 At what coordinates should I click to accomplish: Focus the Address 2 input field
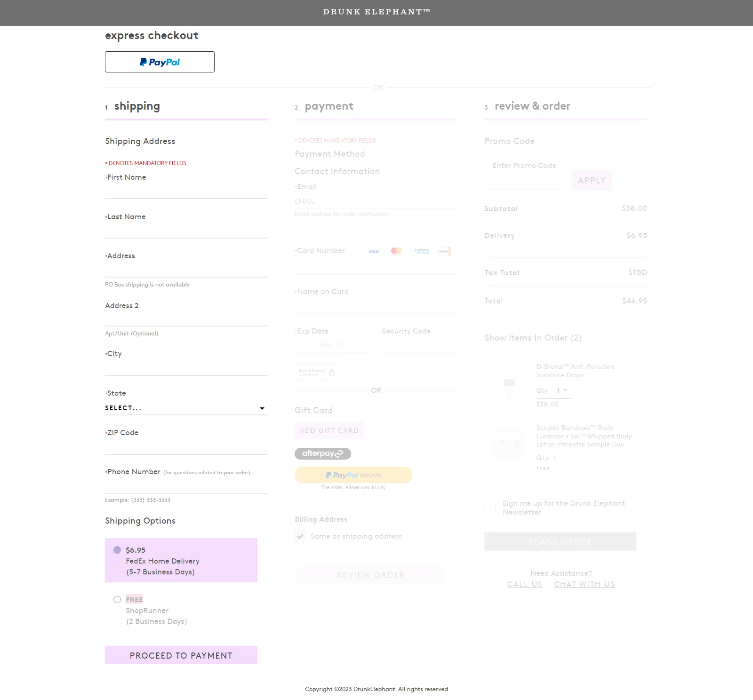(186, 318)
